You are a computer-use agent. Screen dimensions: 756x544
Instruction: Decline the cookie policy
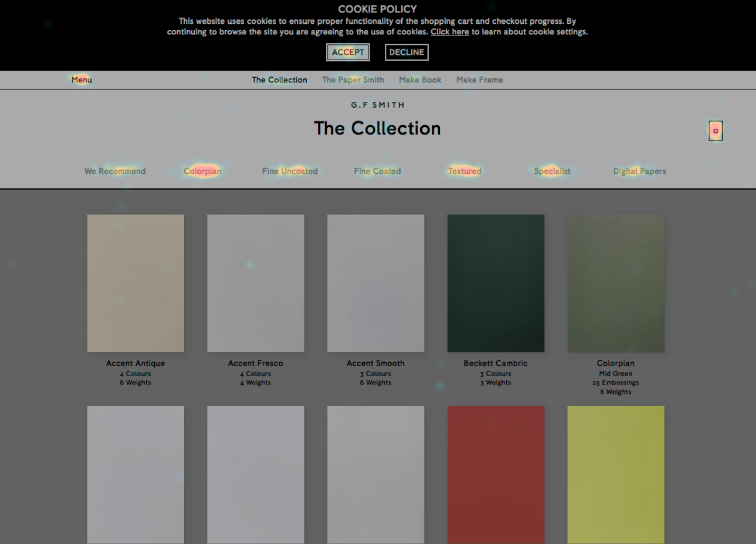point(407,52)
